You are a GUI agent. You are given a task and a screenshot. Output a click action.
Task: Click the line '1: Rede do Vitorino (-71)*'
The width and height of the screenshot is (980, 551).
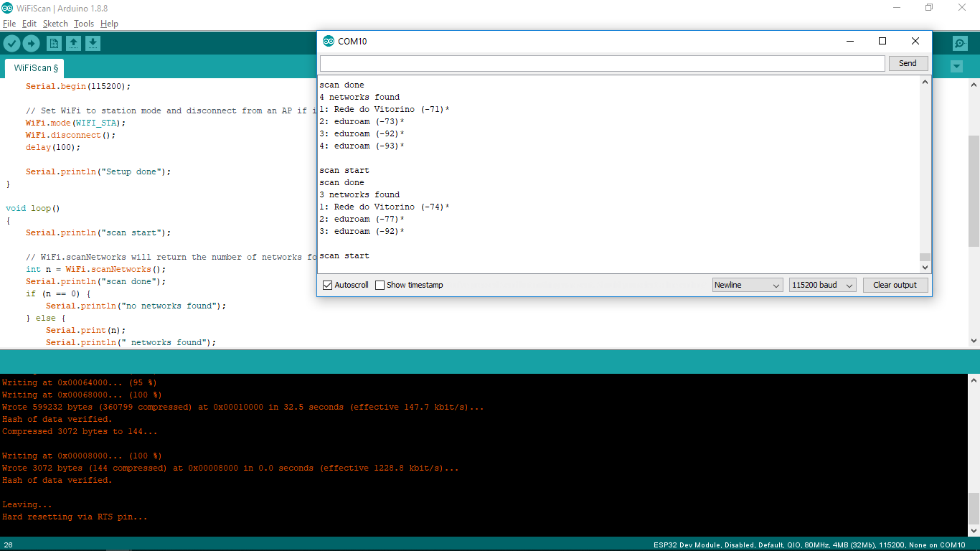pos(385,109)
